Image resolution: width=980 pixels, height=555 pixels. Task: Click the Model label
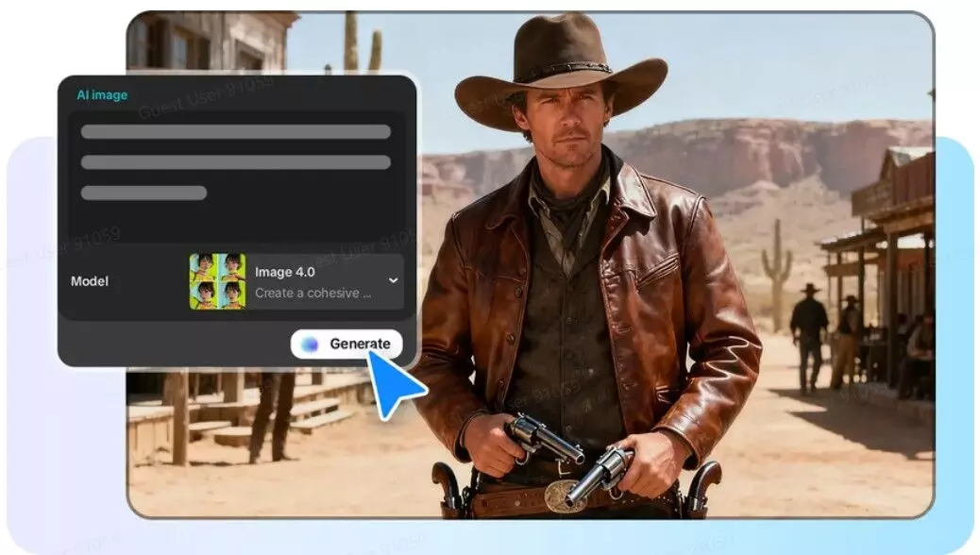(90, 281)
